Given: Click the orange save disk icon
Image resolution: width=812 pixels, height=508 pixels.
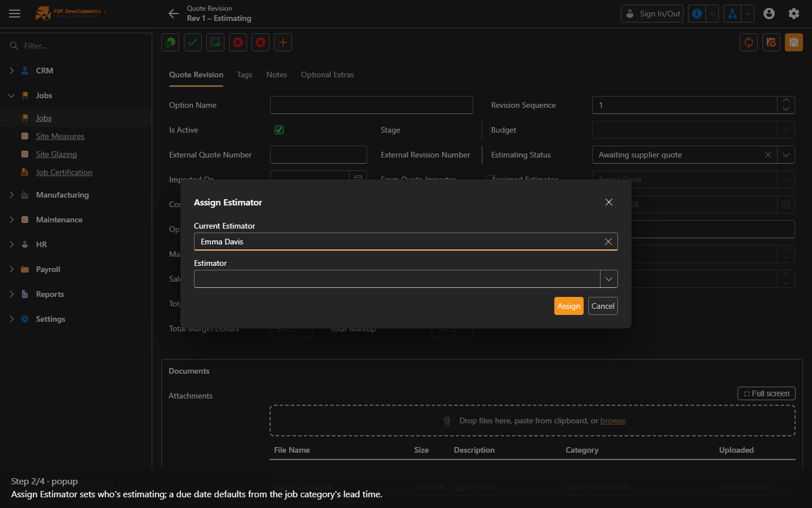Looking at the screenshot, I should tap(794, 42).
